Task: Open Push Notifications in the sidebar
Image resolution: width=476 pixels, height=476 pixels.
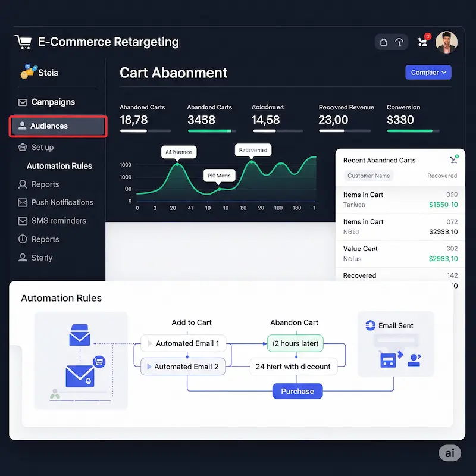Action: point(62,202)
